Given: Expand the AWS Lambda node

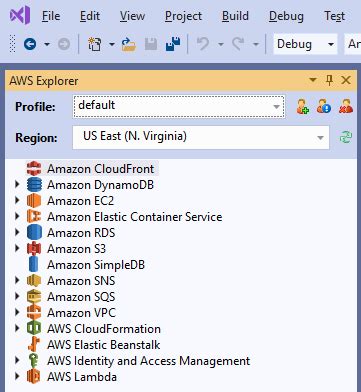Looking at the screenshot, I should (18, 377).
